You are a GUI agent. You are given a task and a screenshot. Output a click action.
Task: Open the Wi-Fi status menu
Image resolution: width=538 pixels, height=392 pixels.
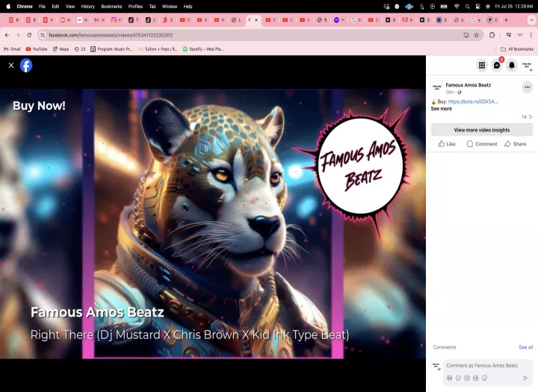pos(457,7)
